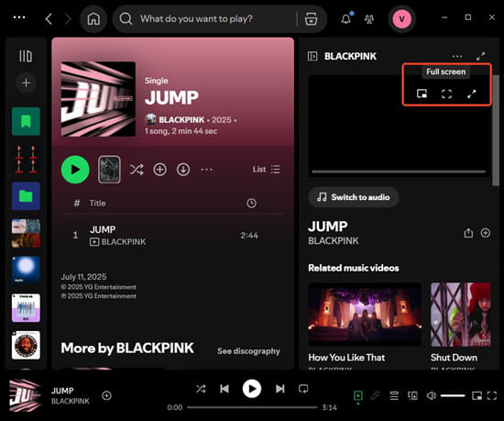Open the red candles playlist thumbnail
504x421 pixels.
point(26,159)
